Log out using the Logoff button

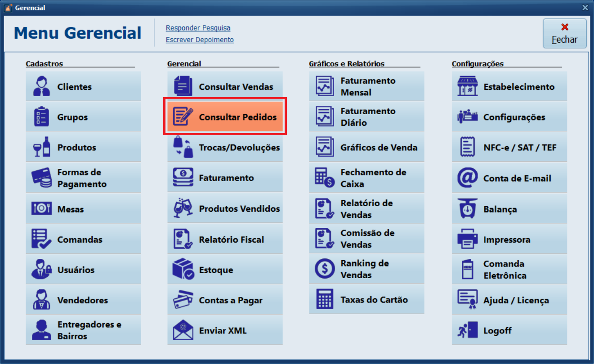point(509,331)
